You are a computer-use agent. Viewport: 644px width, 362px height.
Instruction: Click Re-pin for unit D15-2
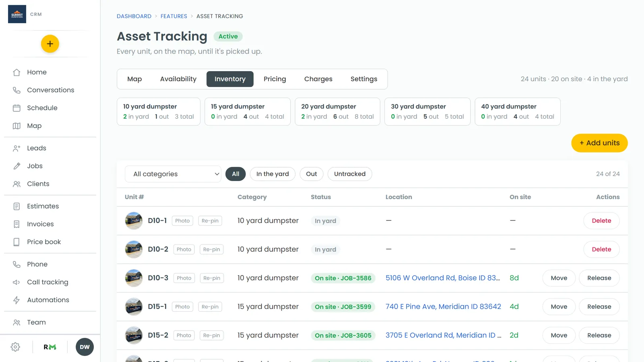[211, 335]
